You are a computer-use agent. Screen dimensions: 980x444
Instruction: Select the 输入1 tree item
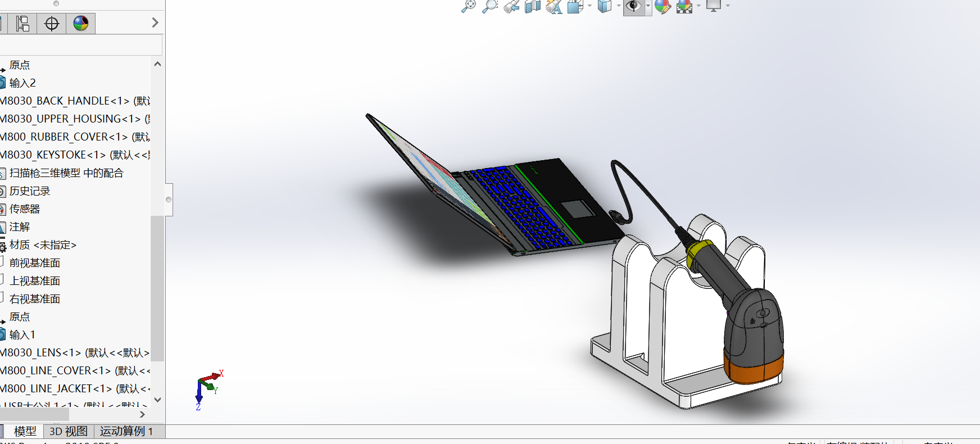[22, 335]
